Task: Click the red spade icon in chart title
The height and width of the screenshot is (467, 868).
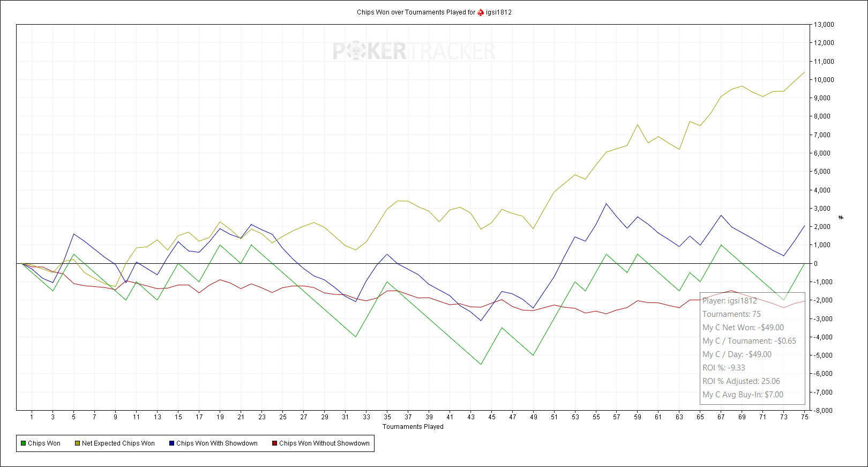Action: [x=481, y=12]
